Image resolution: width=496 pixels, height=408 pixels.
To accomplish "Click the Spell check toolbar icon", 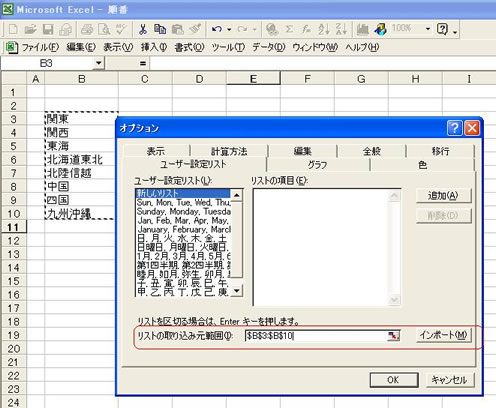I will click(121, 30).
